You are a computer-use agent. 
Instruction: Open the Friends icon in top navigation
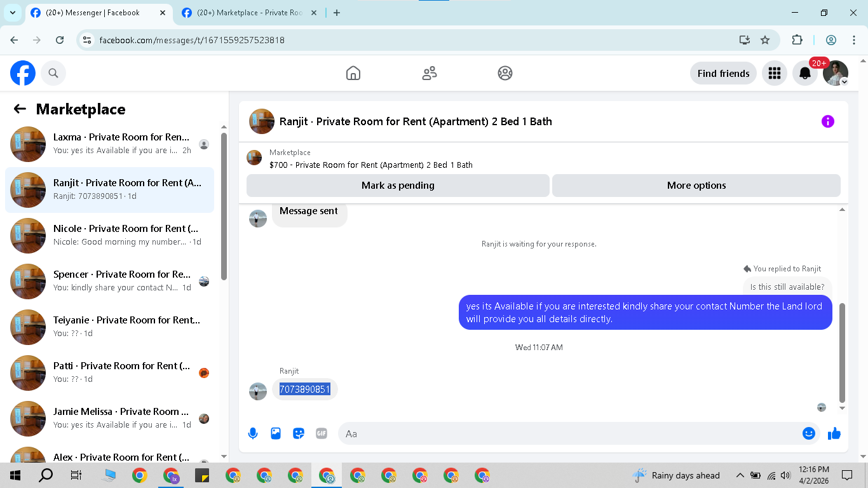[430, 73]
